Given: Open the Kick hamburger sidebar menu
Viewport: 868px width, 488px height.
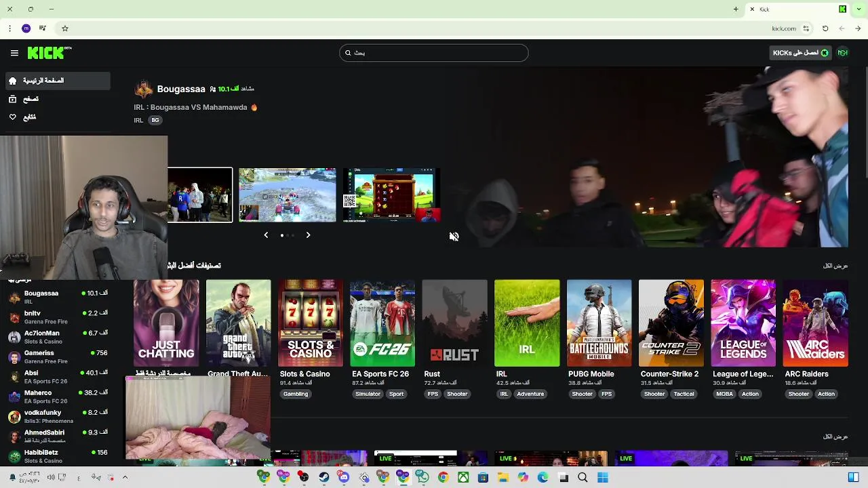Looking at the screenshot, I should (14, 53).
